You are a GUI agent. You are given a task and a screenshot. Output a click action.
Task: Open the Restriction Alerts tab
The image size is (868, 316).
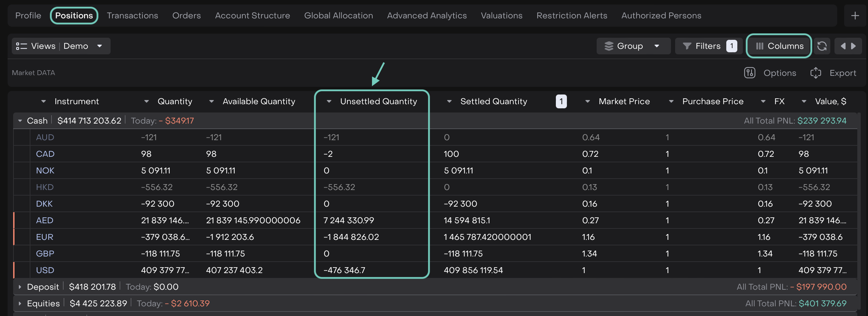571,16
